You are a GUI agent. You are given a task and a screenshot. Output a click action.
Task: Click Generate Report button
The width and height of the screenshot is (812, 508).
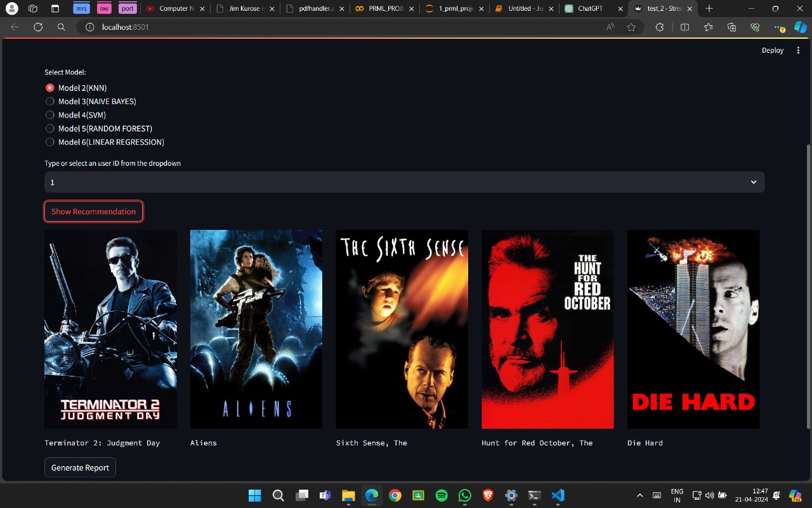pyautogui.click(x=80, y=467)
